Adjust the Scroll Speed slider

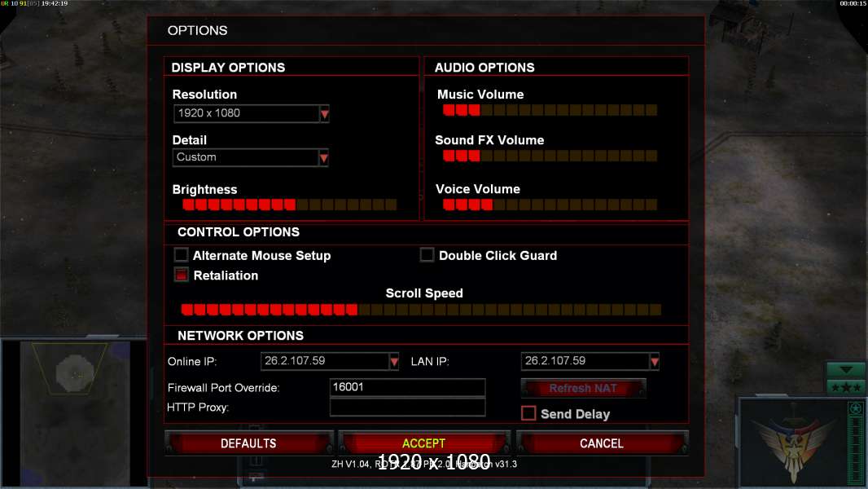coord(421,310)
